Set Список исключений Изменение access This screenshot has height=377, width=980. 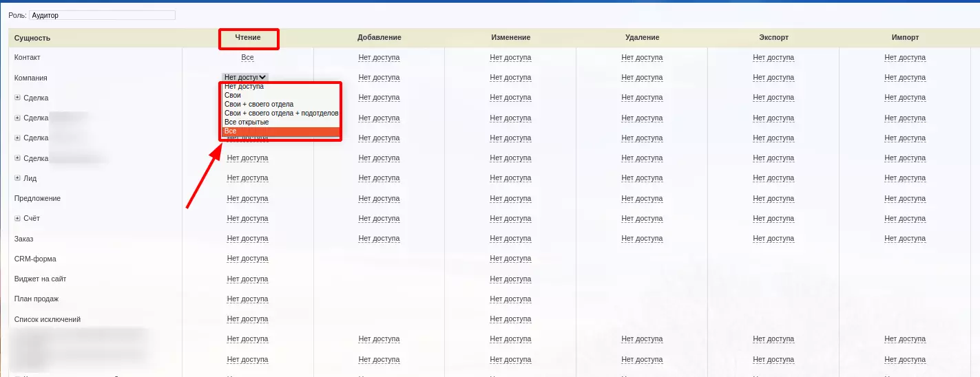[x=510, y=319]
